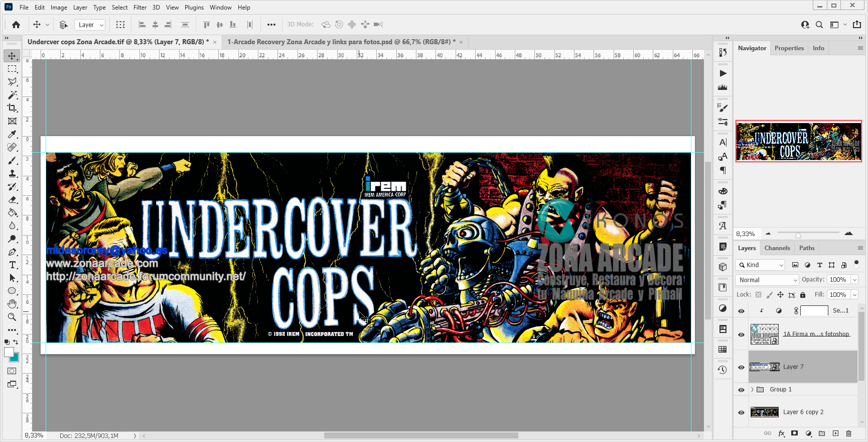Open the Image menu

coord(59,8)
